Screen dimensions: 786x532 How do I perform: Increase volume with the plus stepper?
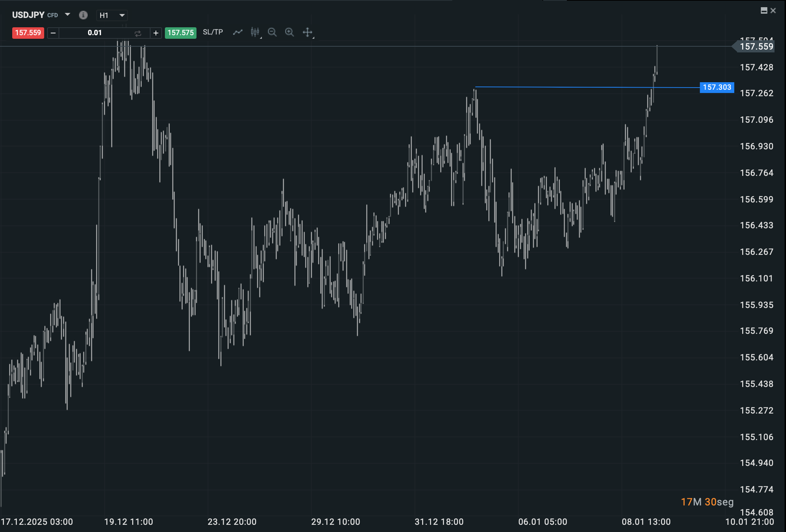[156, 33]
